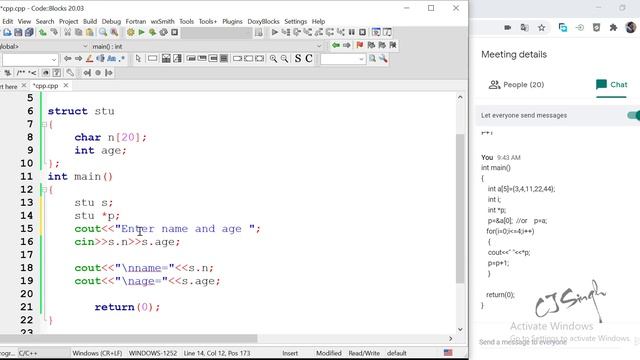Toggle highlight option in search toolbar
Image resolution: width=640 pixels, height=360 pixels.
[89, 59]
